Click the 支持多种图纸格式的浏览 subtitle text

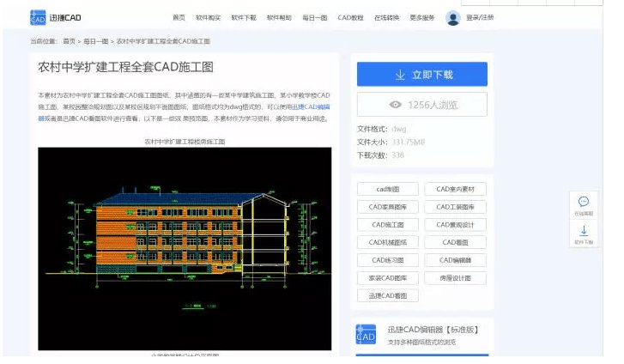(421, 342)
